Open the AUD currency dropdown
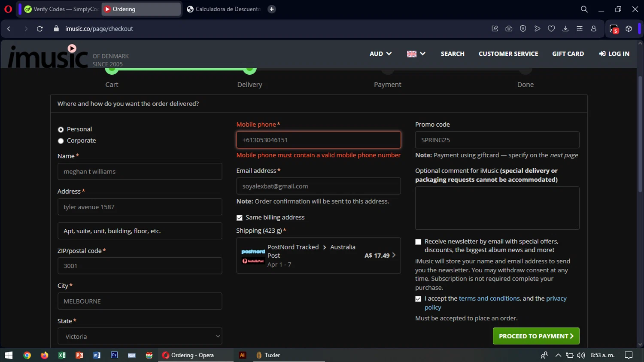 (380, 54)
